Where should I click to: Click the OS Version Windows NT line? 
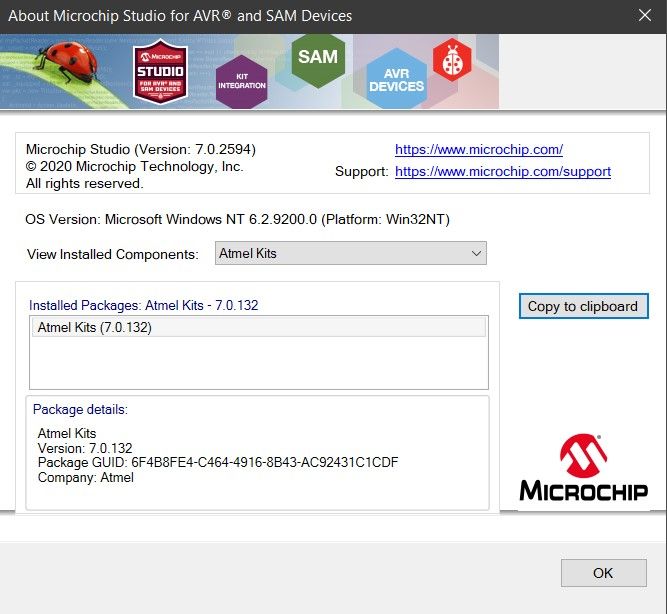[237, 220]
